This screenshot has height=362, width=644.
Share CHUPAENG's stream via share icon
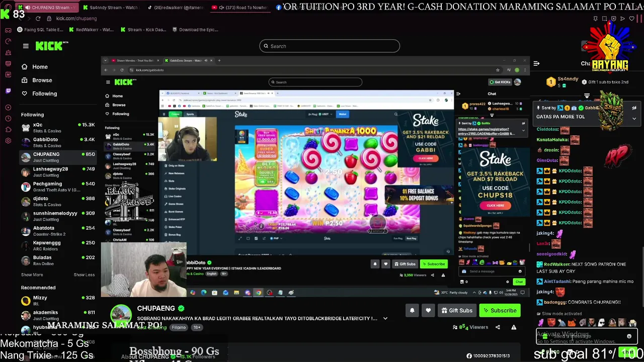pyautogui.click(x=498, y=327)
